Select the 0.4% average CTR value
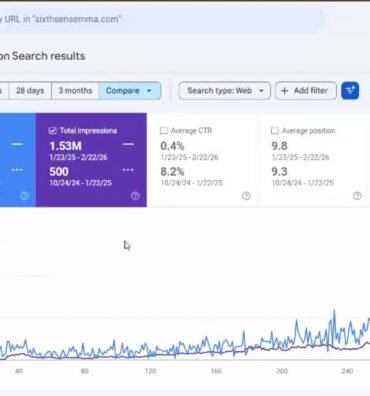The image size is (370, 396). pyautogui.click(x=172, y=146)
